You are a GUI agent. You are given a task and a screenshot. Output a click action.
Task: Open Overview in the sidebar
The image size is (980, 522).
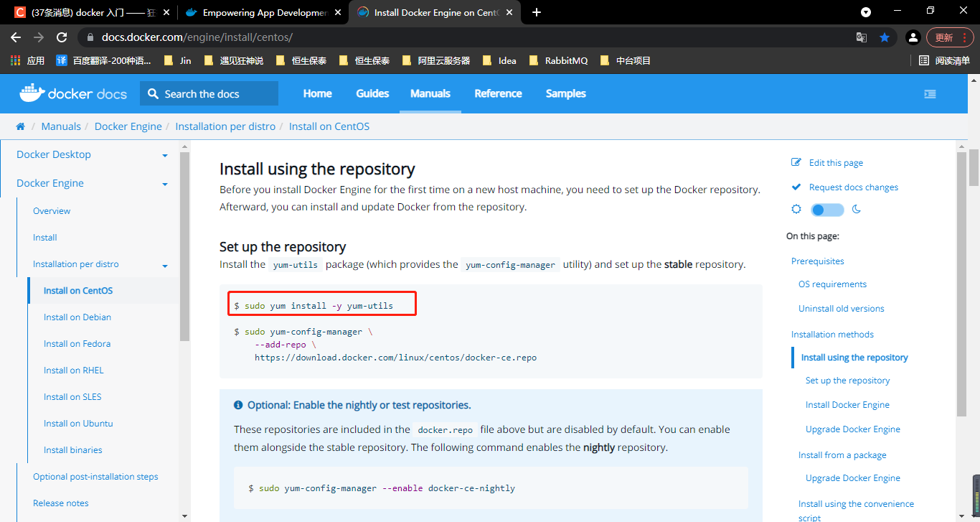[x=52, y=211]
